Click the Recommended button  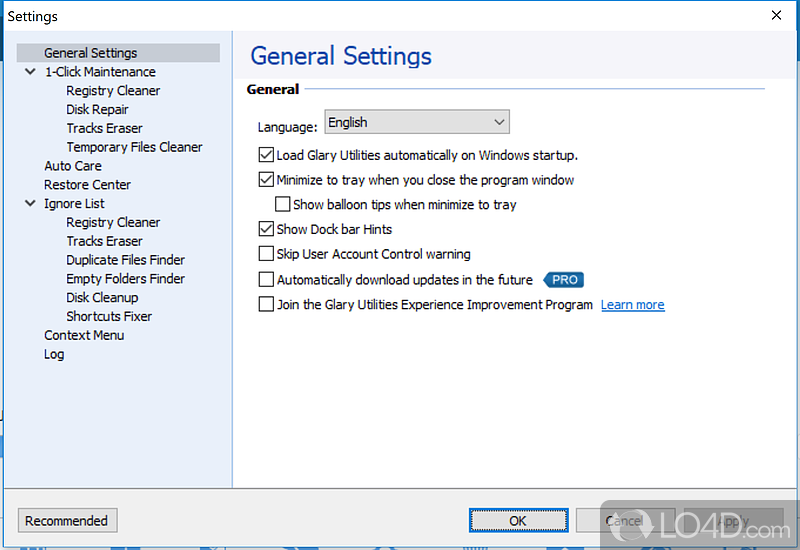(67, 521)
